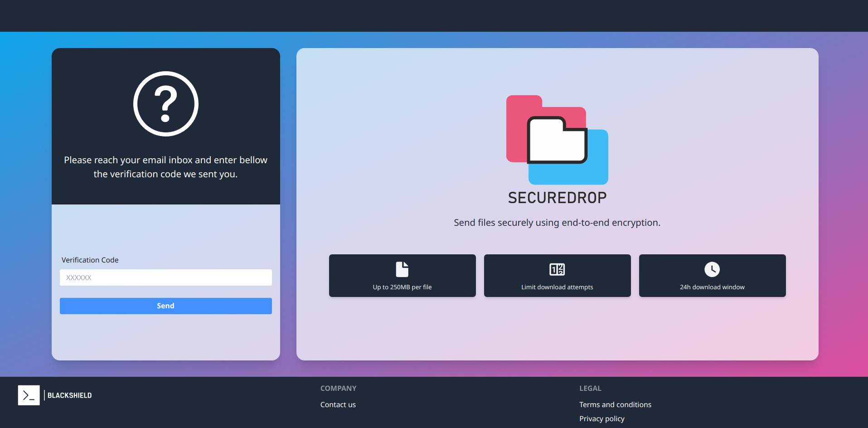This screenshot has width=868, height=428.
Task: Click the 'Limit download attempts' label
Action: [x=557, y=287]
